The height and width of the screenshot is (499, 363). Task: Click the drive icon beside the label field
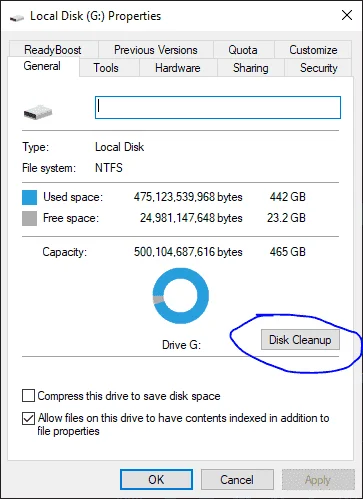(x=38, y=112)
